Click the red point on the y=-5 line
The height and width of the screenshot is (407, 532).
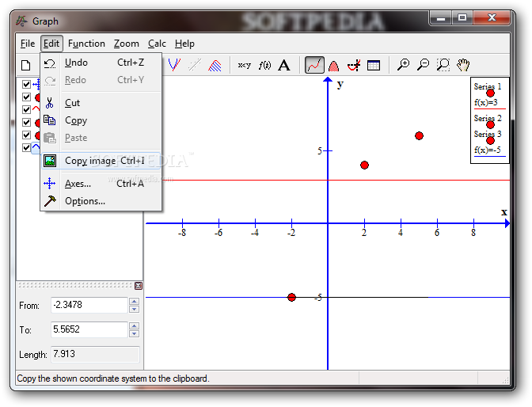[x=291, y=298]
